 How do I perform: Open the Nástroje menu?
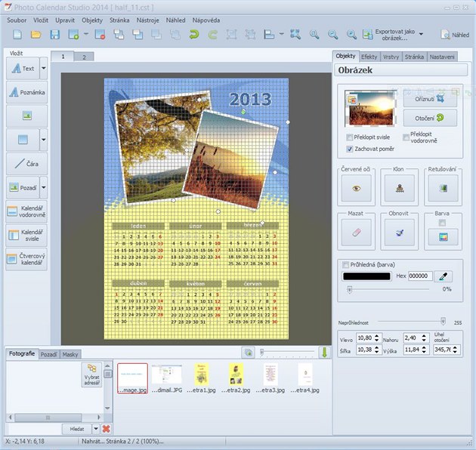pos(147,20)
